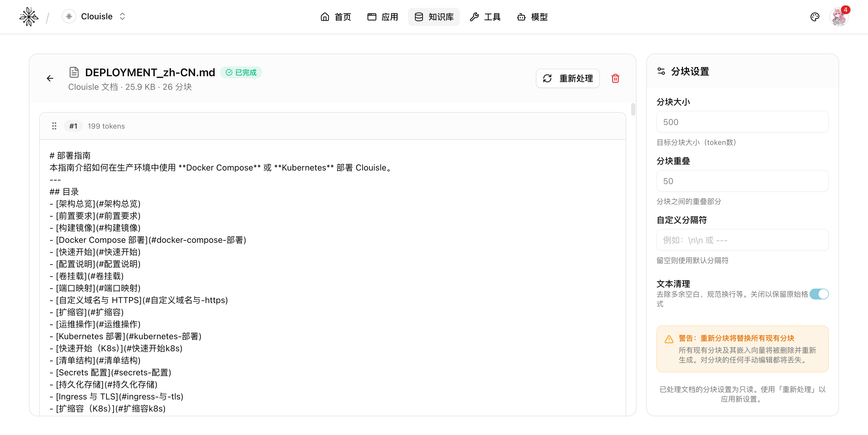Image resolution: width=868 pixels, height=435 pixels.
Task: Click the #1 chunk token count label
Action: (106, 126)
